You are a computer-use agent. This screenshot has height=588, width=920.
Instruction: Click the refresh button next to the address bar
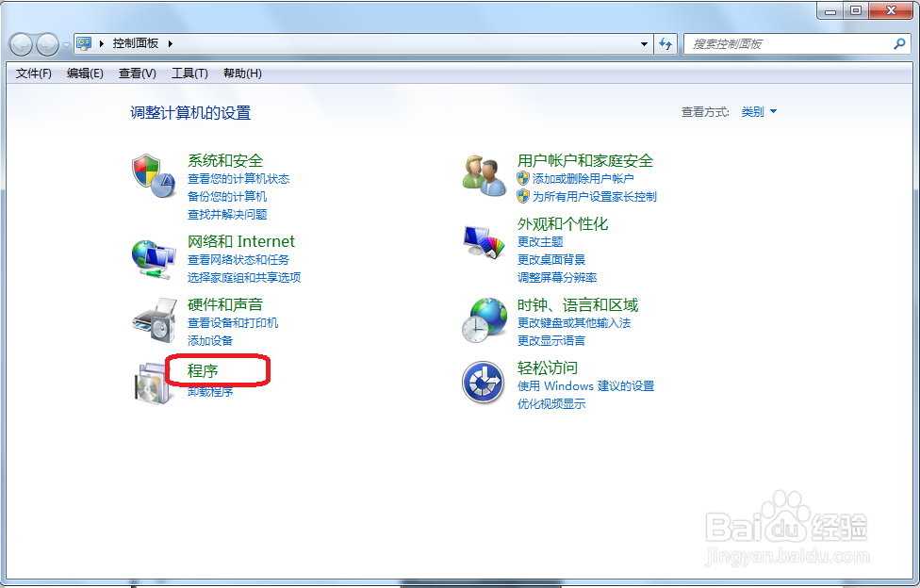[665, 43]
